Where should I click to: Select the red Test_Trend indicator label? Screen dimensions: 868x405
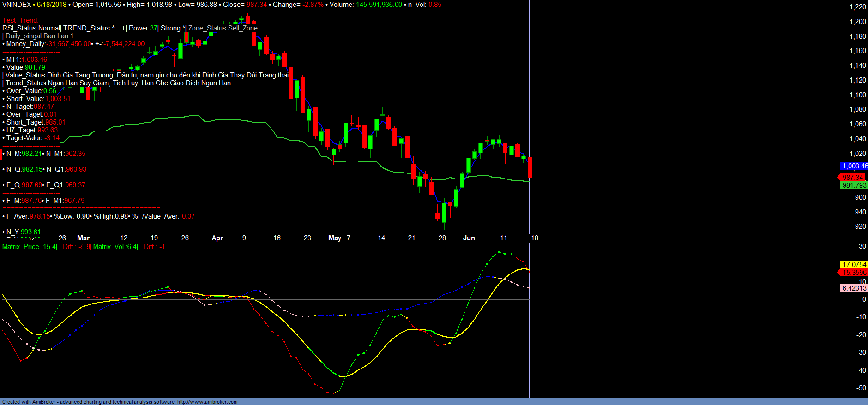click(20, 20)
